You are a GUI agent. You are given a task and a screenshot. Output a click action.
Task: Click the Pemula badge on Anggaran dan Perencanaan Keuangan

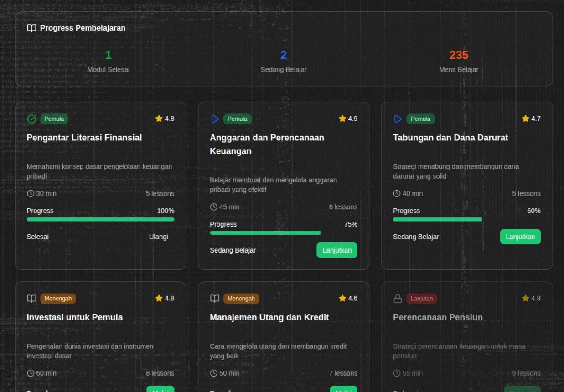[x=238, y=119]
